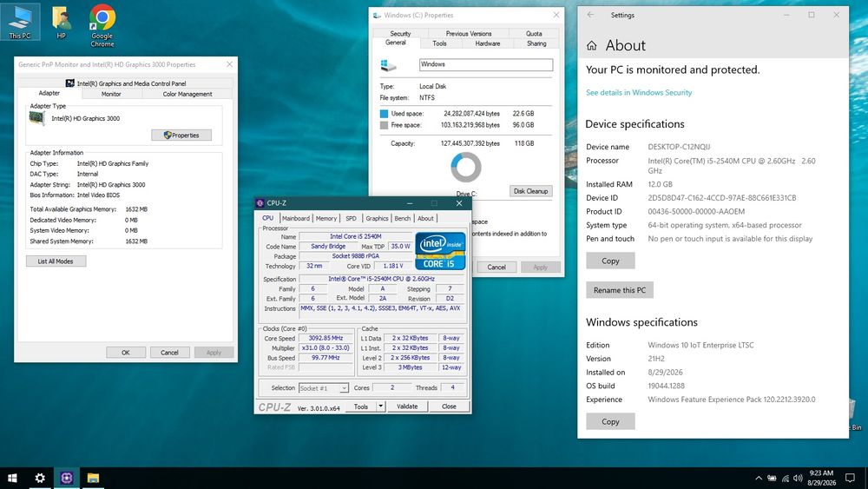Select the Bench tab in CPU-Z
The image size is (868, 489).
(x=403, y=218)
